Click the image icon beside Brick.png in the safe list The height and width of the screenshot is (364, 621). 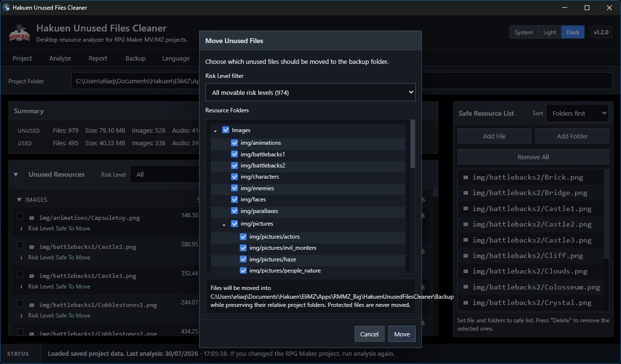coord(466,177)
